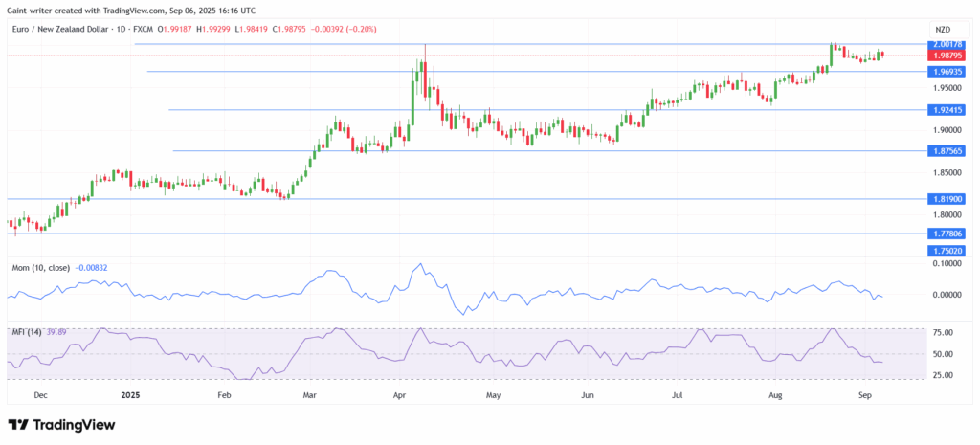Click the red 1.98795 current price label
980x445 pixels.
tap(947, 55)
